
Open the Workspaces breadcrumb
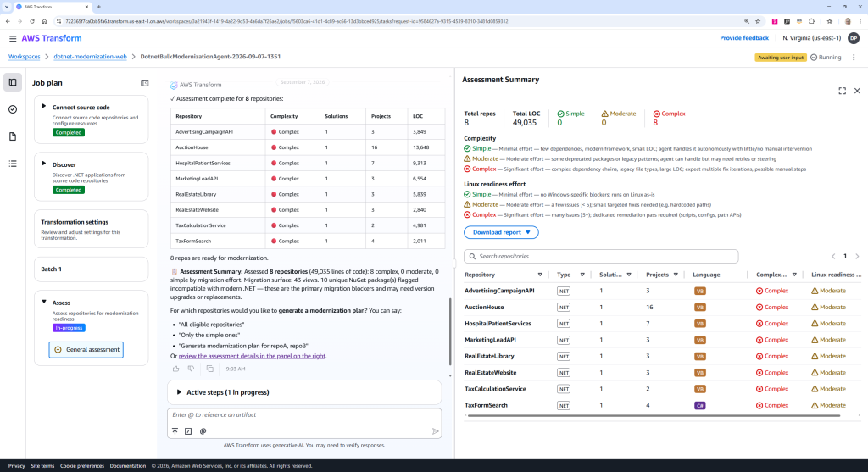[25, 57]
